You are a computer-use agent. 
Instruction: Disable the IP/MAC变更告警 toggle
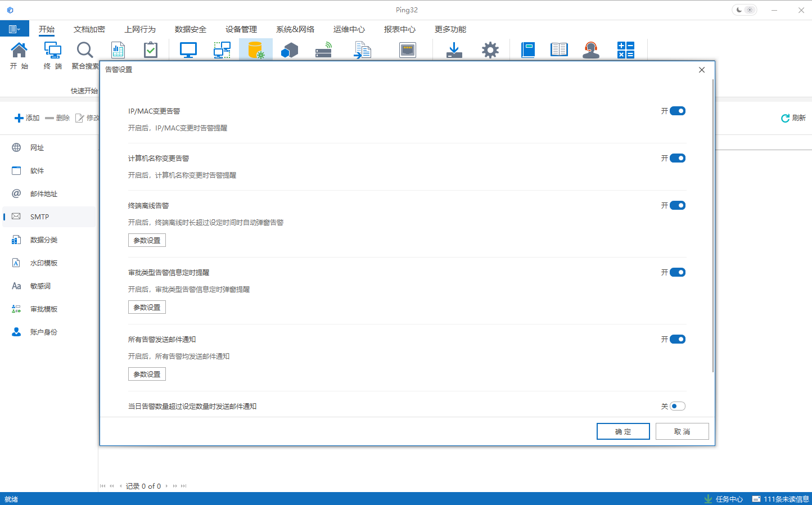tap(679, 111)
